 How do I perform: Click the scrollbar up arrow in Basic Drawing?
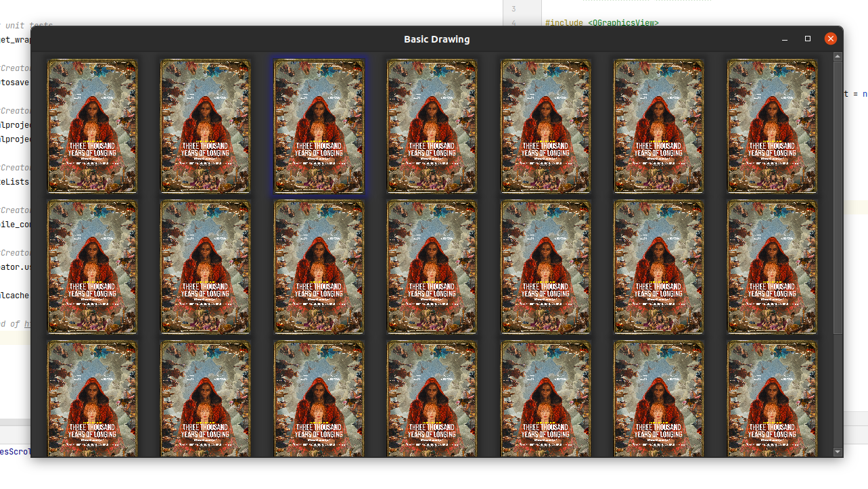838,57
